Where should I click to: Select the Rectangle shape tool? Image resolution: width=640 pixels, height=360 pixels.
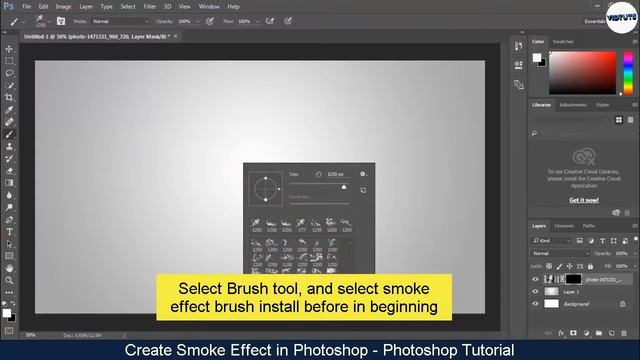[x=9, y=256]
